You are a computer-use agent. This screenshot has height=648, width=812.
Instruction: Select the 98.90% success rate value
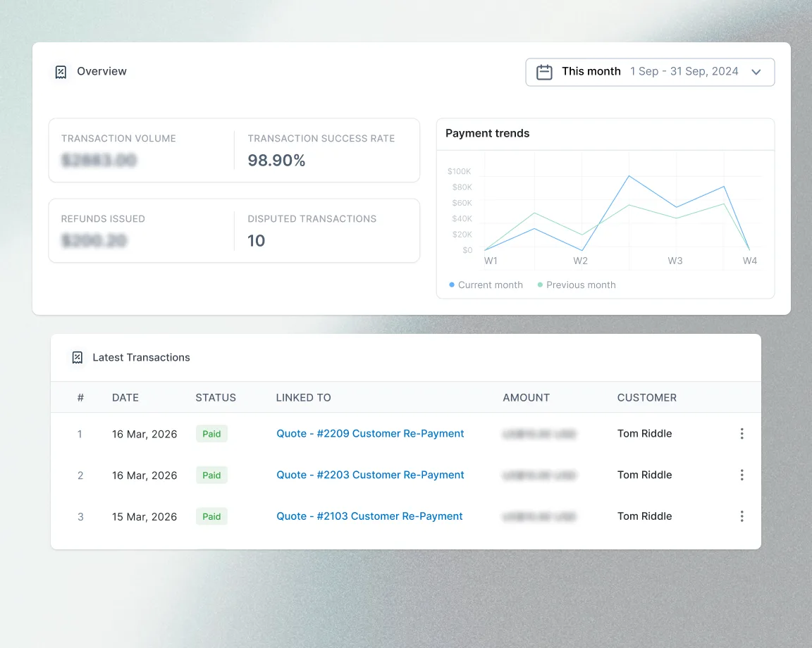276,161
